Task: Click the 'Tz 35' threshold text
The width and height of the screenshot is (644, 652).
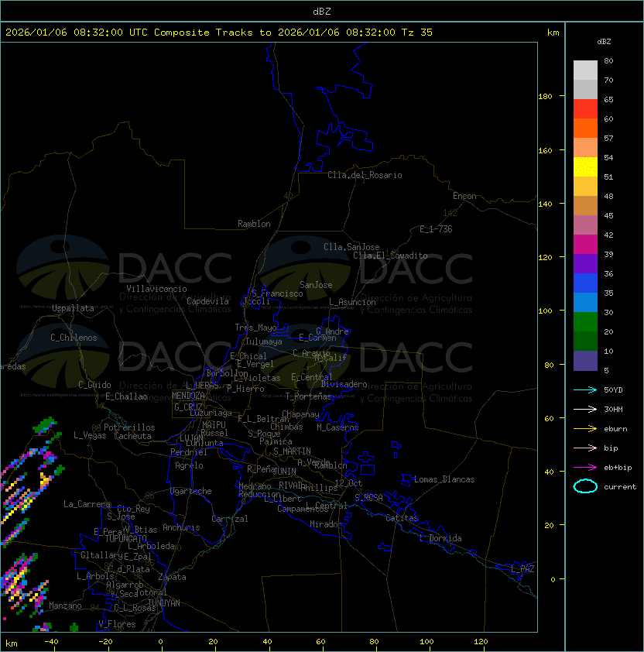Action: [x=417, y=33]
